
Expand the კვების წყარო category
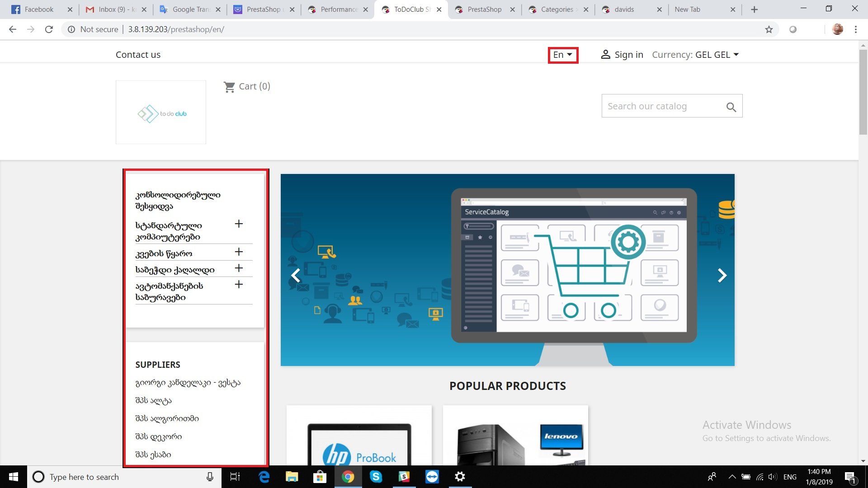239,252
